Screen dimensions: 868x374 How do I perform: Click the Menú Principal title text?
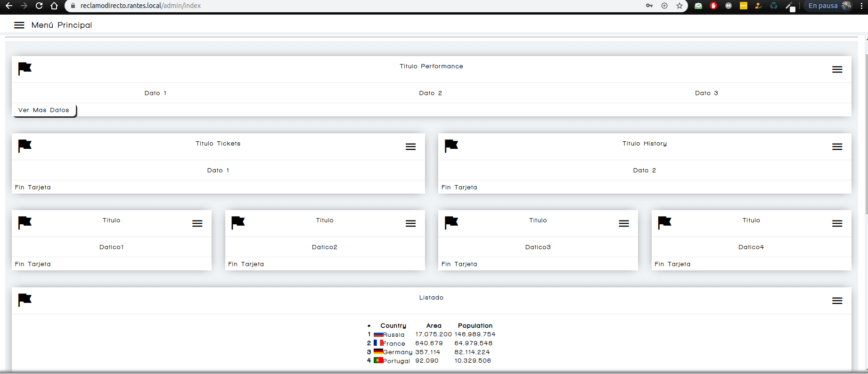click(x=62, y=25)
